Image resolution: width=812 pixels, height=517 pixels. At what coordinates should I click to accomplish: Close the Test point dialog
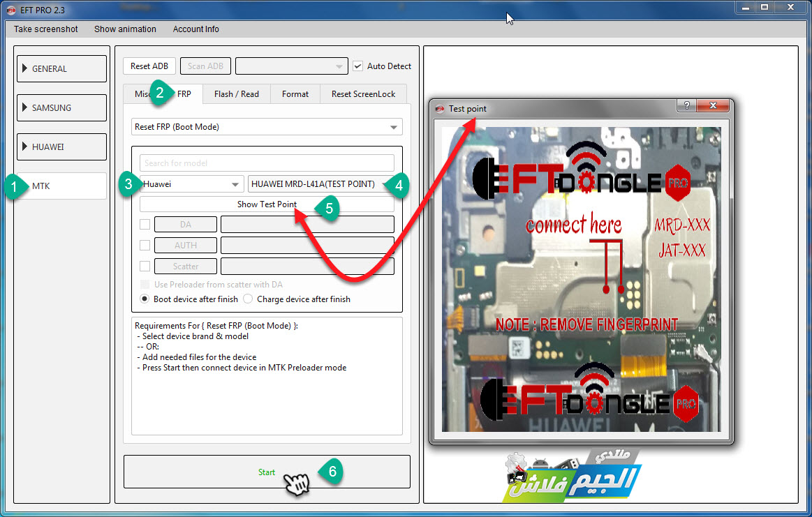(x=713, y=105)
